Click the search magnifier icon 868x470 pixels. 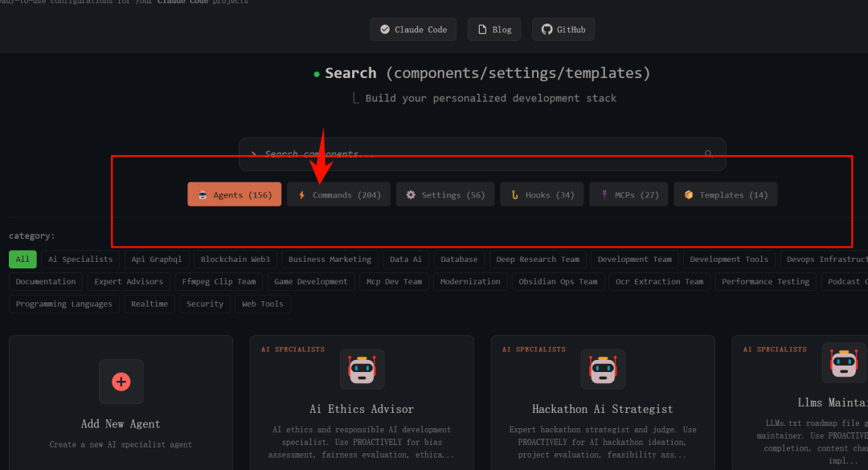(709, 154)
